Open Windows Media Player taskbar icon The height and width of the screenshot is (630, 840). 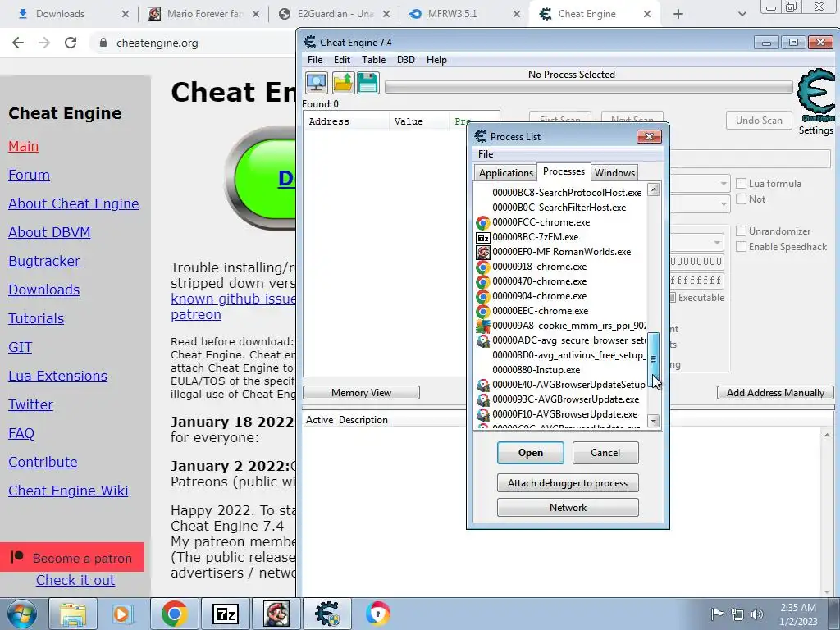coord(122,614)
